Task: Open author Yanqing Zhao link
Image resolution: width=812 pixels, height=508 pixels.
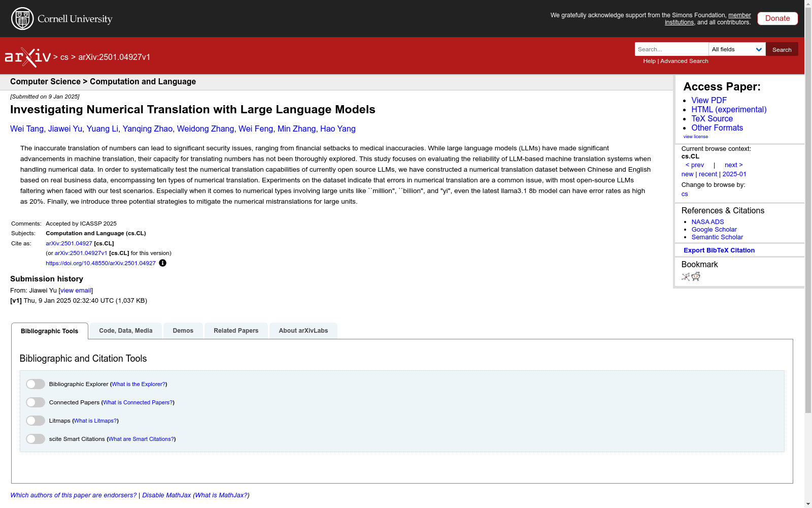Action: (148, 129)
